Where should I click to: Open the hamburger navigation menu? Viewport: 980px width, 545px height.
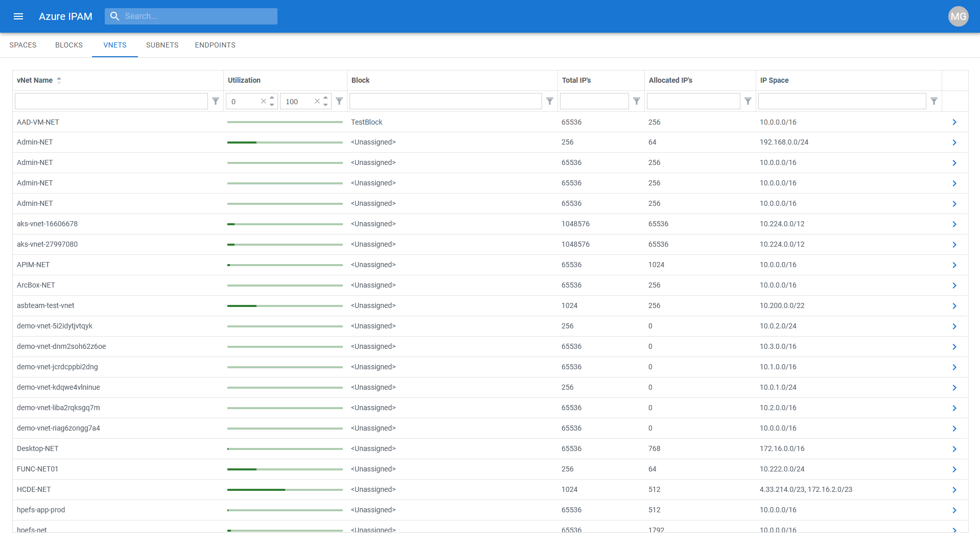pyautogui.click(x=18, y=16)
